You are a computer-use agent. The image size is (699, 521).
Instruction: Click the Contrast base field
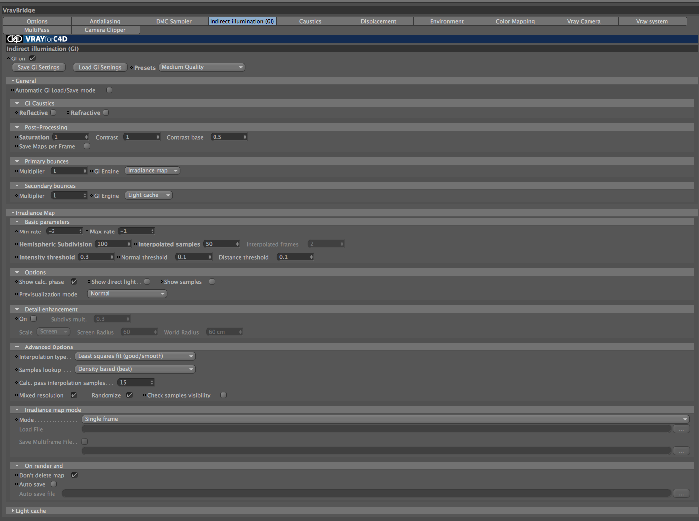[229, 137]
